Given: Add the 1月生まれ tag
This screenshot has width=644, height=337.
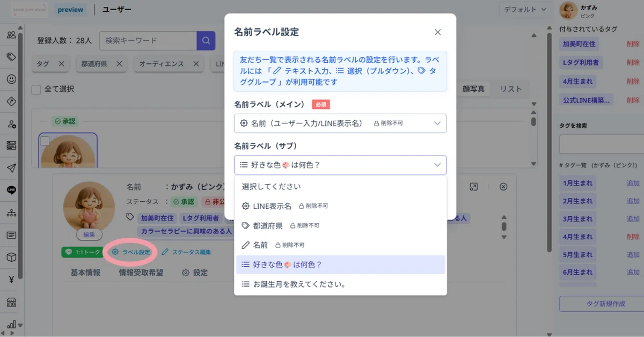Looking at the screenshot, I should (x=633, y=184).
